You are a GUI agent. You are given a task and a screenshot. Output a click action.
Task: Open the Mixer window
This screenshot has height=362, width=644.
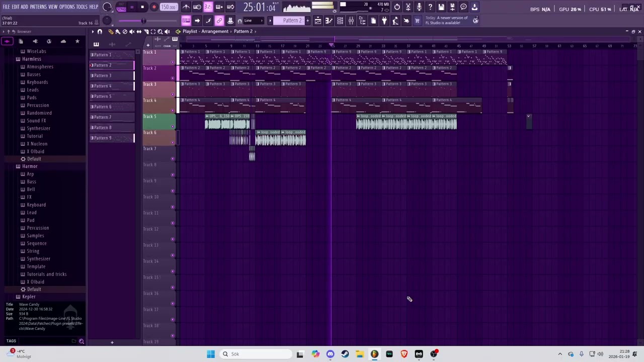[x=351, y=21]
